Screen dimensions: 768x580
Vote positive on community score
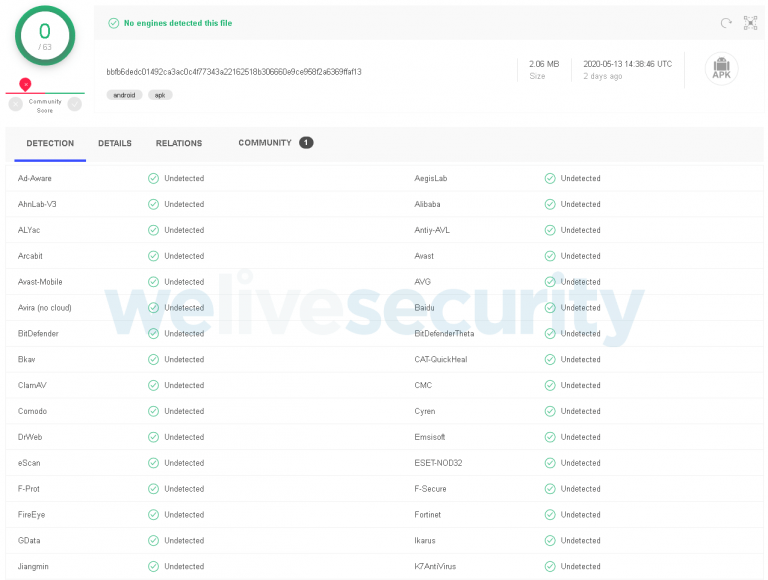[74, 104]
